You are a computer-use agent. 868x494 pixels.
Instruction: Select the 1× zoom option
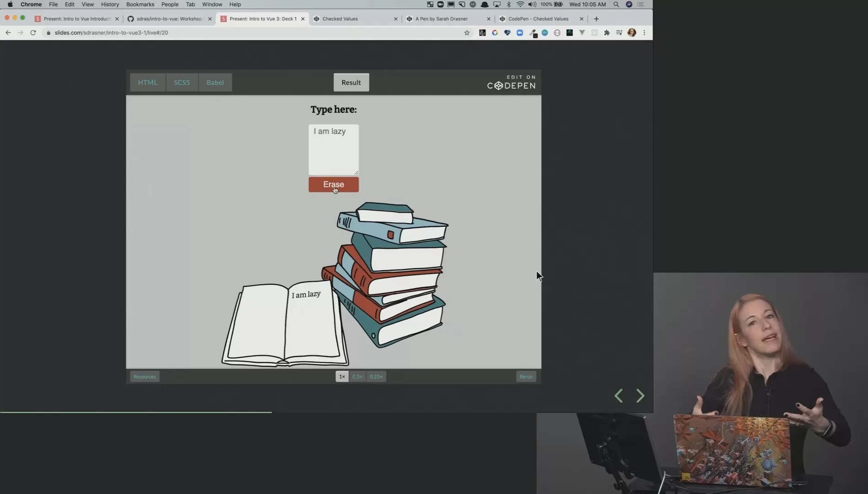click(x=342, y=376)
